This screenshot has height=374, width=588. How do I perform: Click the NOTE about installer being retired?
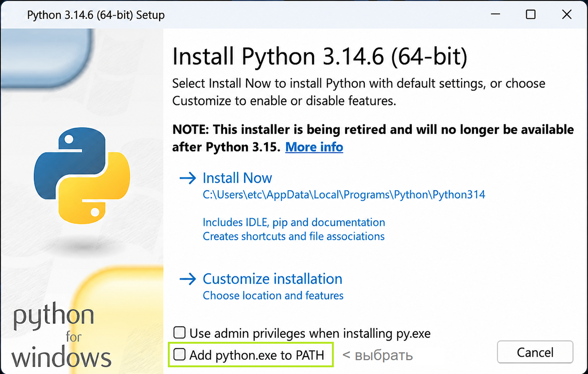(373, 138)
